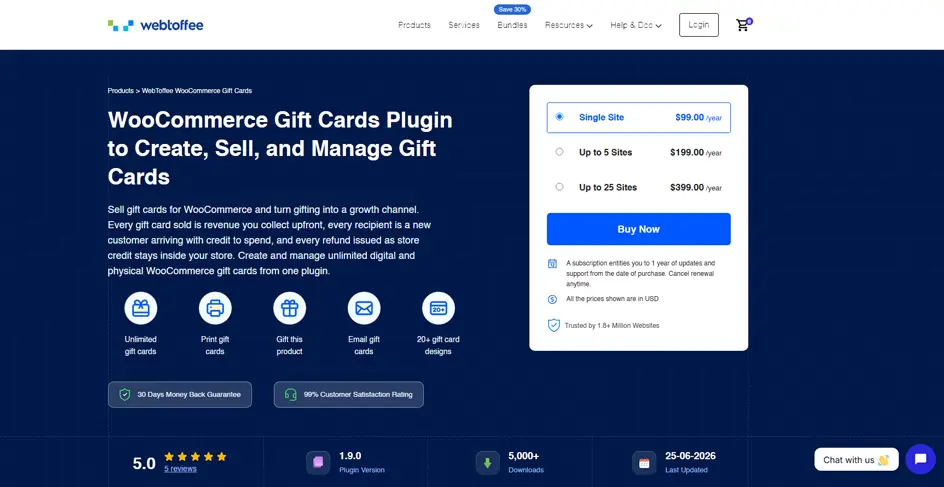Click the $199.00 /year price
Screen dimensions: 944x487
click(x=696, y=152)
